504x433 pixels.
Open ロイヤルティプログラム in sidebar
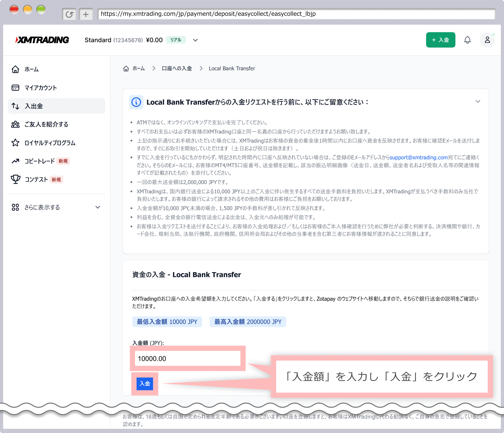(50, 143)
